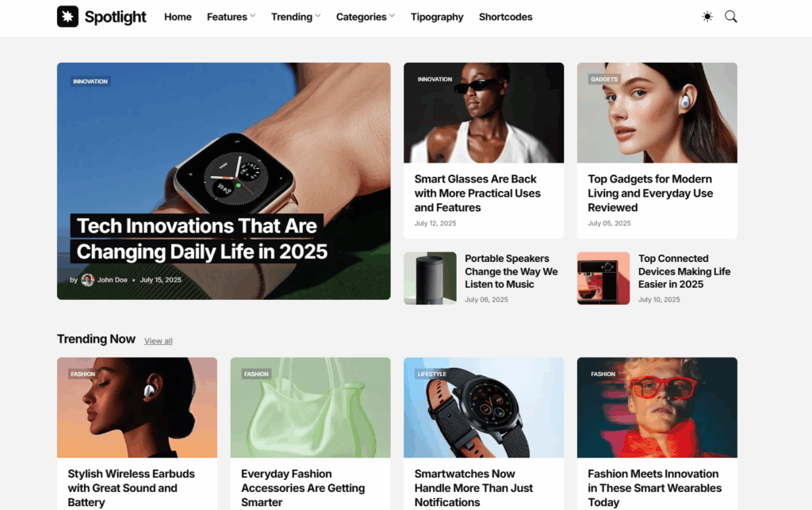This screenshot has width=812, height=510.
Task: Open the red coffee machine thumbnail
Action: pos(603,278)
